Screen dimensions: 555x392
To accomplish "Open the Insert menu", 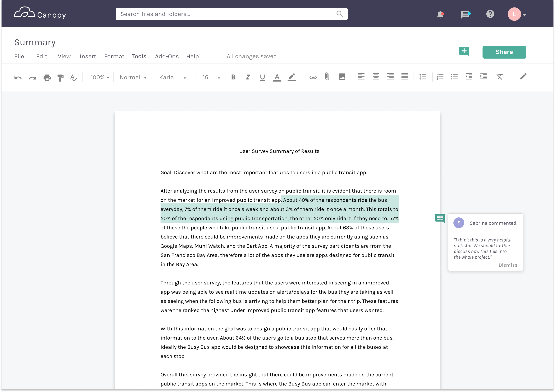I will tap(88, 56).
